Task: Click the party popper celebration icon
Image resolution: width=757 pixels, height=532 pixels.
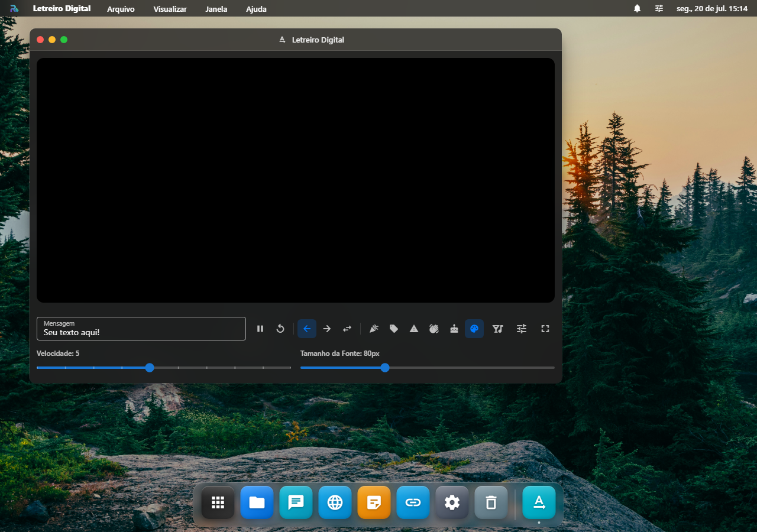Action: 374,329
